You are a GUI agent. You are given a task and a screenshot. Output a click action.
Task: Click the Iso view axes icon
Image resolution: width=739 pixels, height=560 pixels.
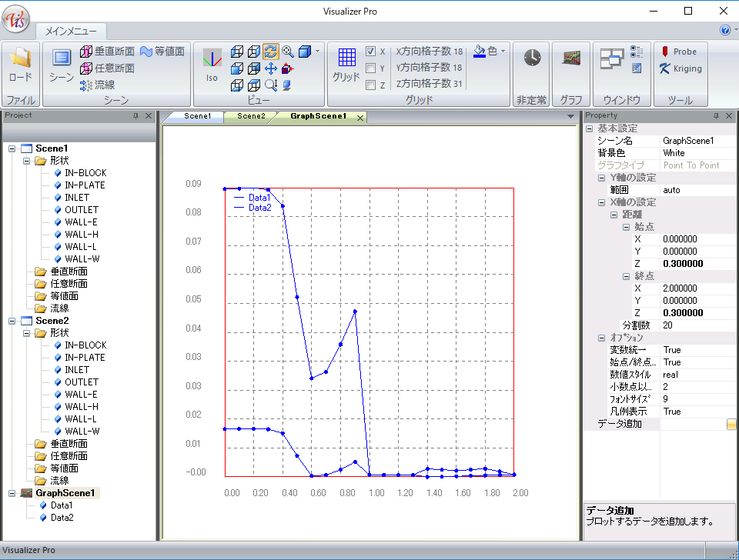[212, 59]
